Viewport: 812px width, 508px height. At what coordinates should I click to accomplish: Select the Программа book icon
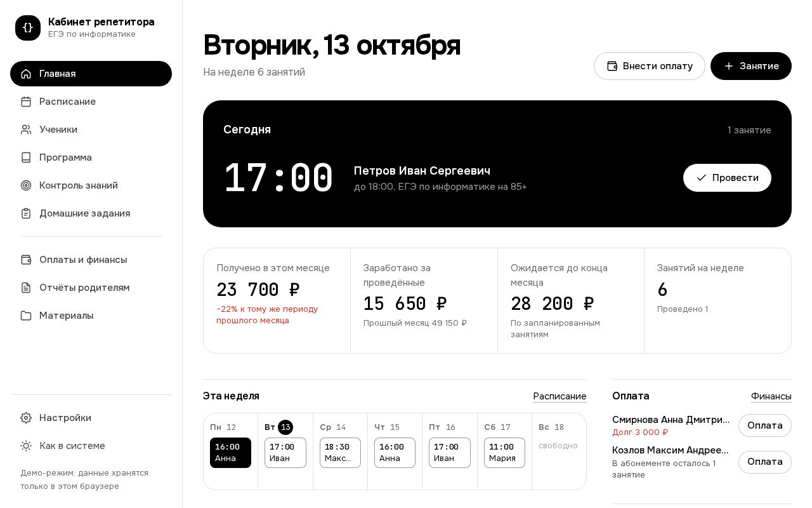26,157
